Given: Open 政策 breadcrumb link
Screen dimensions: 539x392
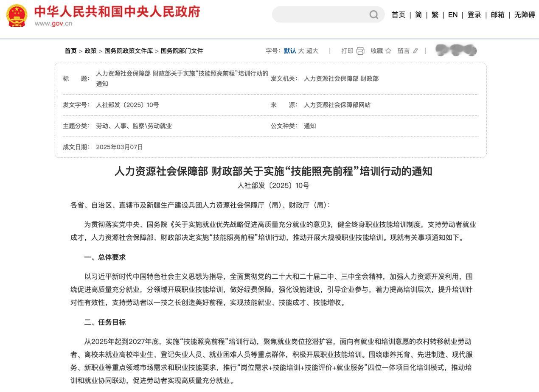Looking at the screenshot, I should (x=90, y=51).
